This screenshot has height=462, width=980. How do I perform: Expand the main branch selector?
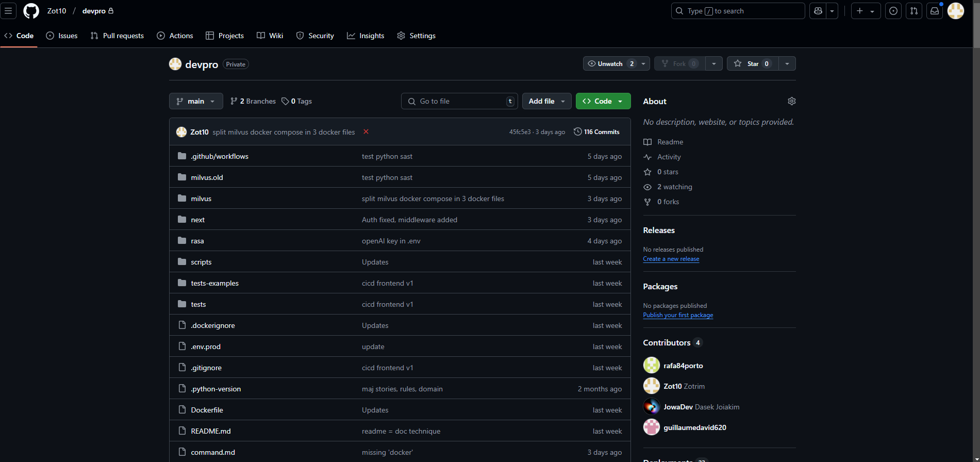coord(196,101)
